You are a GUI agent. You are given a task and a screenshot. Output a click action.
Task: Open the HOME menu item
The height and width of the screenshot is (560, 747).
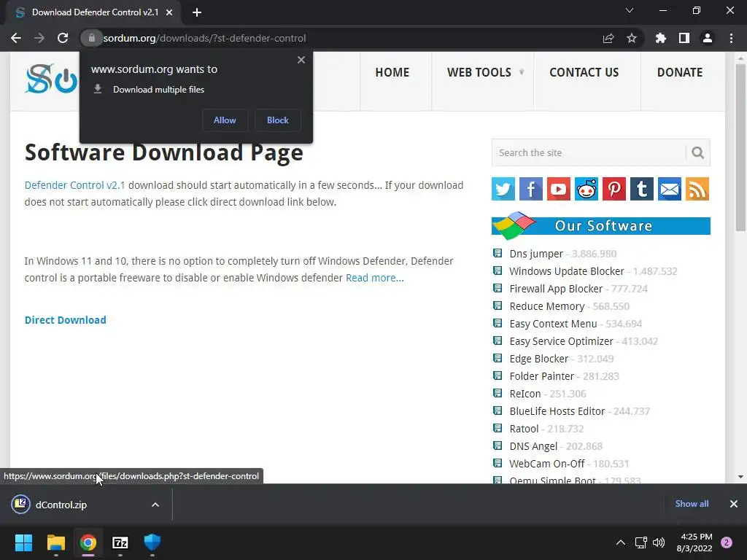click(x=392, y=72)
